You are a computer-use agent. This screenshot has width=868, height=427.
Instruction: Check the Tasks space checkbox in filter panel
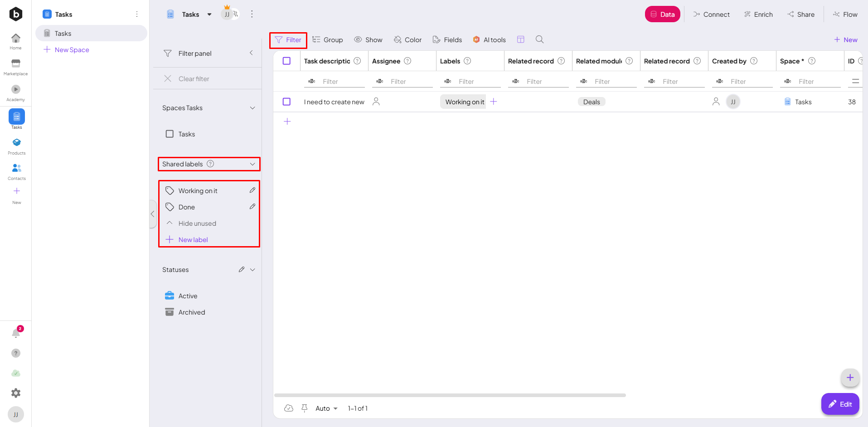[x=170, y=134]
